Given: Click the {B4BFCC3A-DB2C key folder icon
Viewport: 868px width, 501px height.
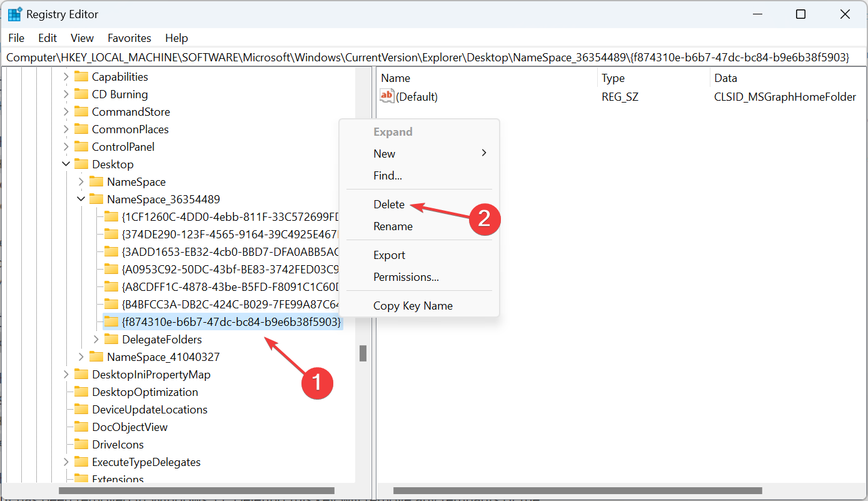Looking at the screenshot, I should [x=111, y=305].
